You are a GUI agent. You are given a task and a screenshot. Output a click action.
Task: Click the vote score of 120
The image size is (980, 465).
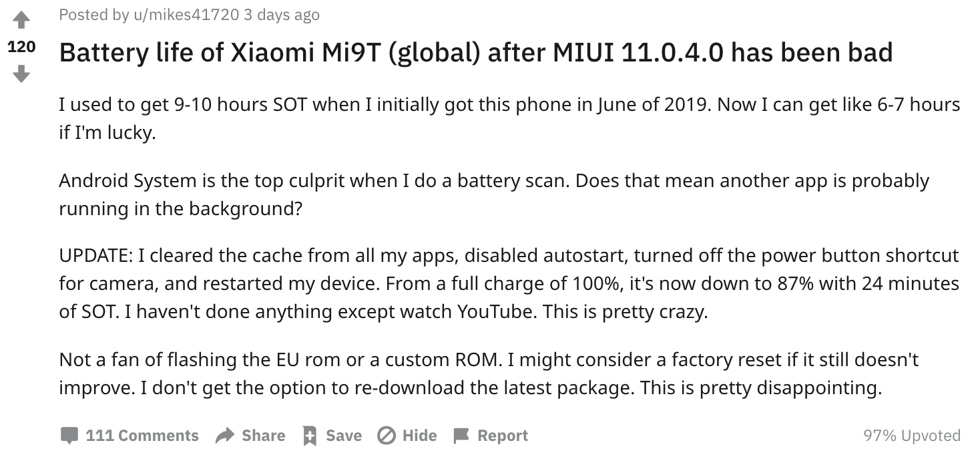[x=21, y=47]
